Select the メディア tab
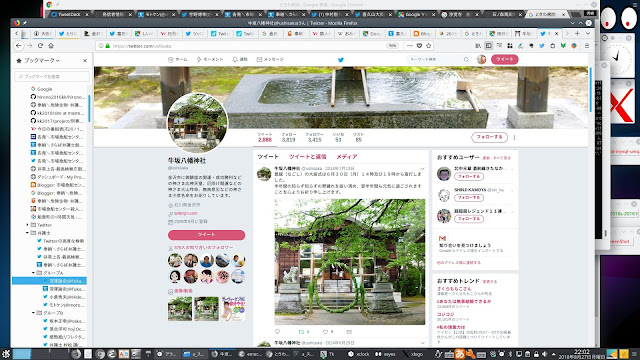The width and height of the screenshot is (640, 360). 347,157
